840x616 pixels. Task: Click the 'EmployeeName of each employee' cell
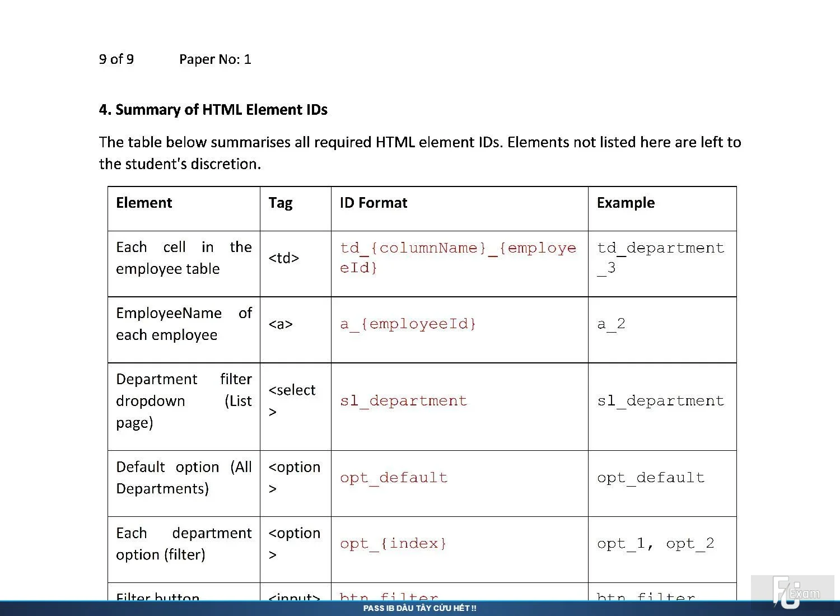point(184,330)
